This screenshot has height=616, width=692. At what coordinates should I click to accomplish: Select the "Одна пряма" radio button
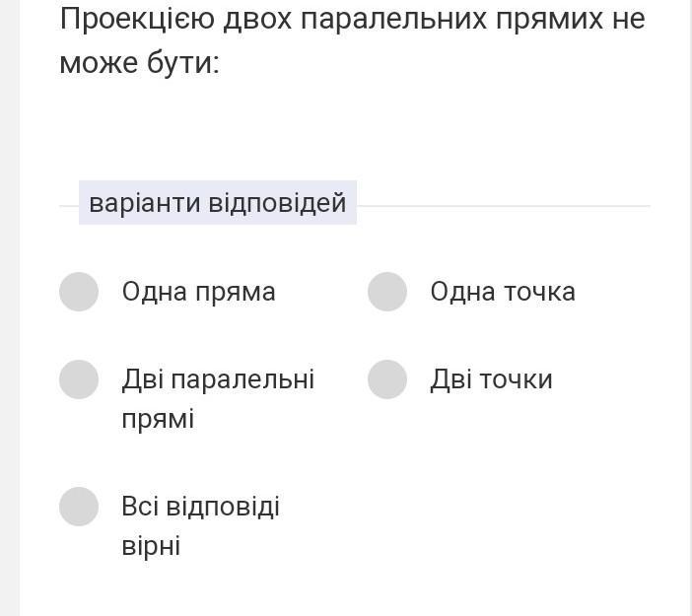click(79, 292)
